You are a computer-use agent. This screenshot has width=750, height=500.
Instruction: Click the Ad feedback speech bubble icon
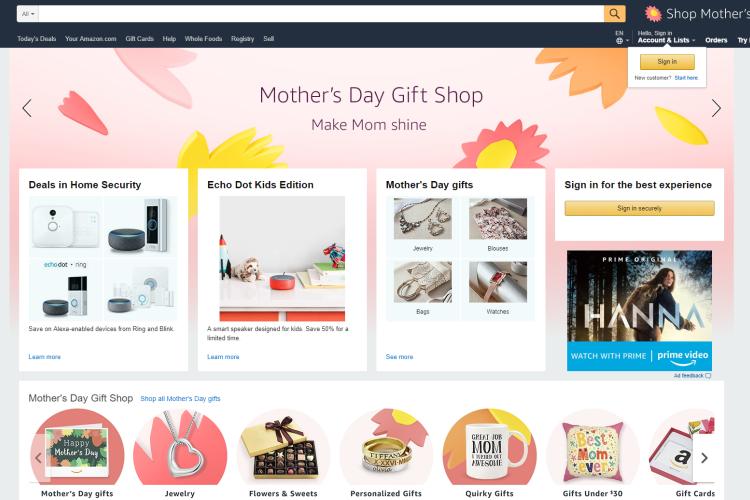(x=708, y=376)
